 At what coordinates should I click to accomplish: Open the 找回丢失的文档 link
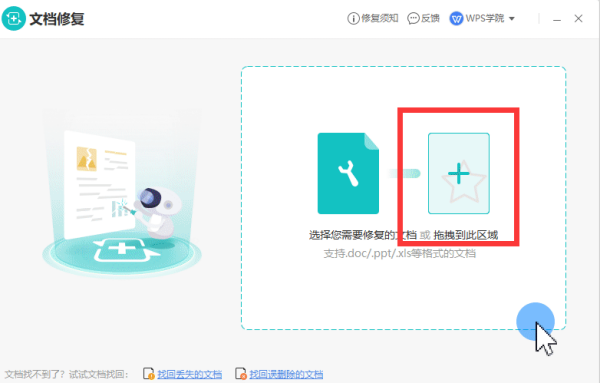tap(189, 374)
